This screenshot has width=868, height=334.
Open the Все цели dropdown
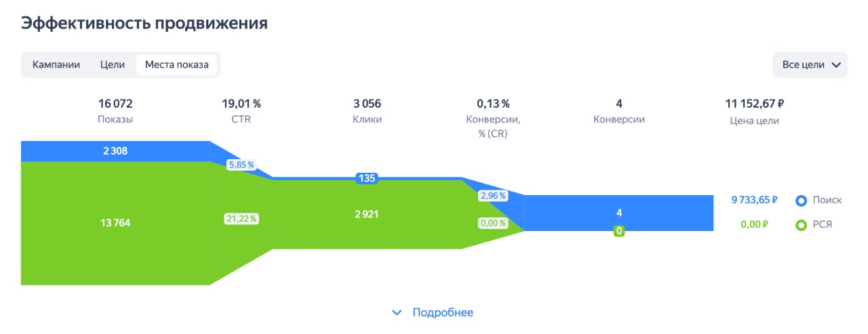[810, 65]
